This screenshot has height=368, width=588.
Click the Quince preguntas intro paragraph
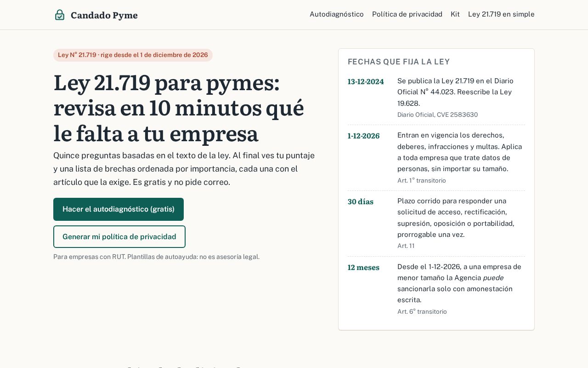point(184,169)
